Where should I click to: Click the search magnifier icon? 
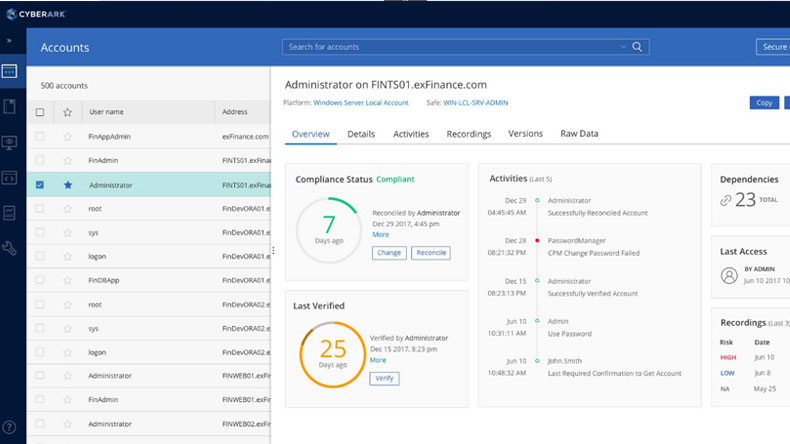pos(637,47)
